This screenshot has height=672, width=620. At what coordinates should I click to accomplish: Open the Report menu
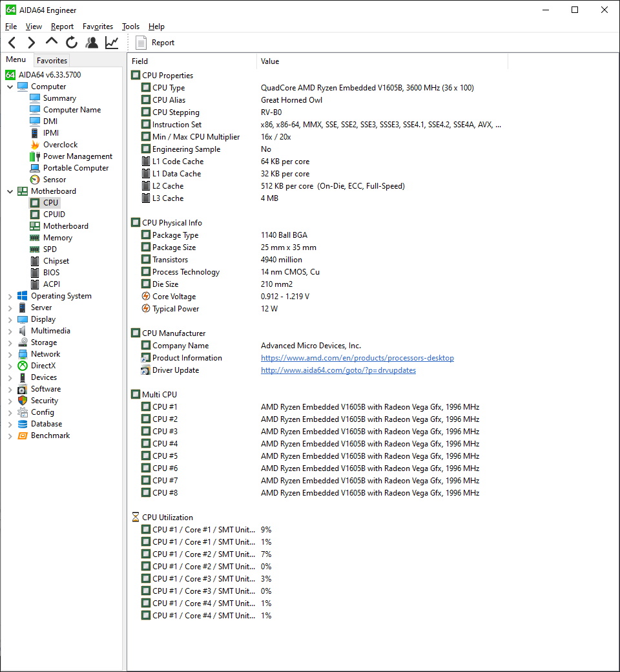62,26
